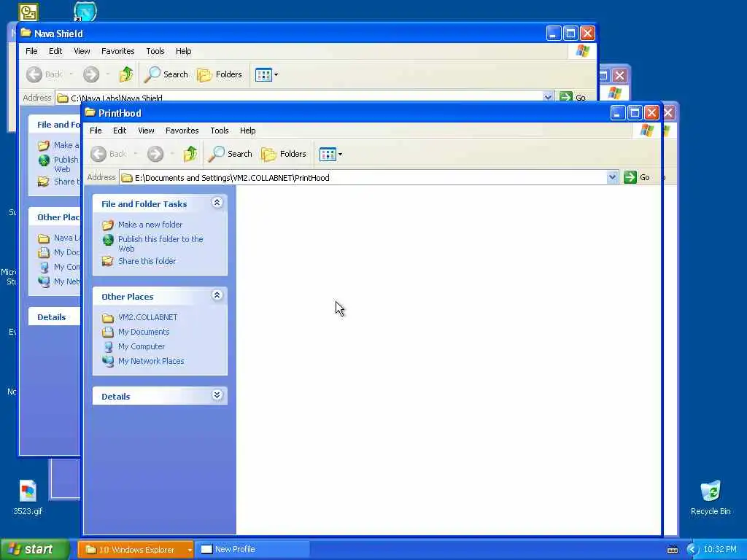
Task: Show hidden tray icons arrow
Action: point(692,550)
